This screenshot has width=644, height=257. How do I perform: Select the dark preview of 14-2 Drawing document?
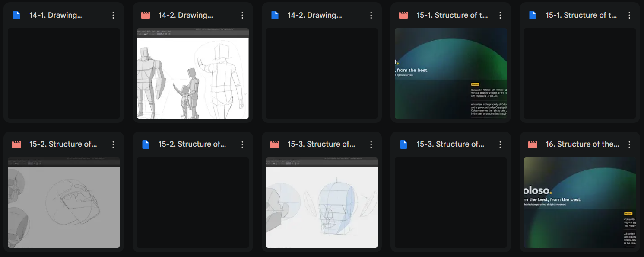(x=322, y=74)
